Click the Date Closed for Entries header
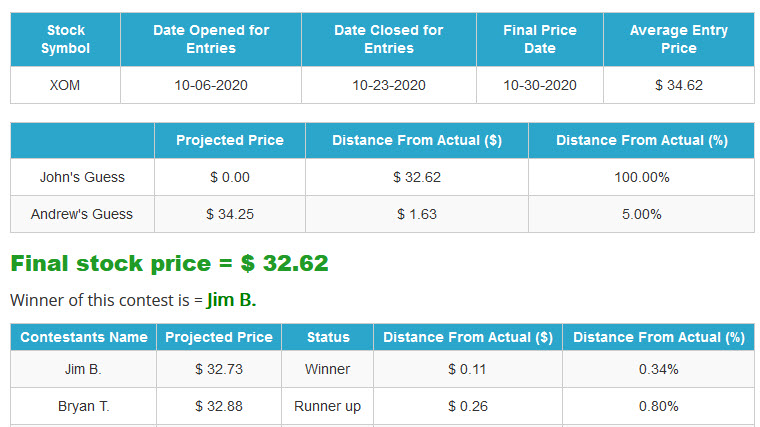The width and height of the screenshot is (760, 427). (x=389, y=39)
